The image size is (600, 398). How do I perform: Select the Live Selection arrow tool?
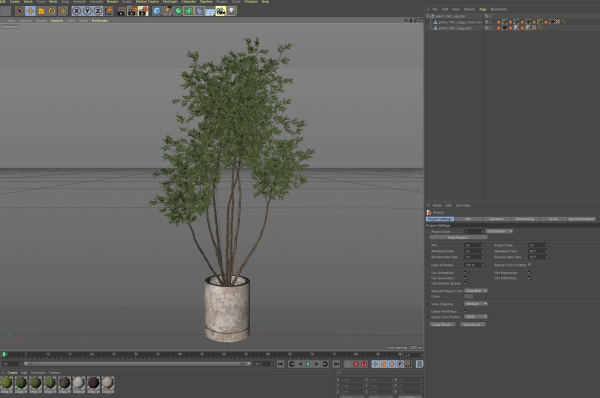(20, 11)
